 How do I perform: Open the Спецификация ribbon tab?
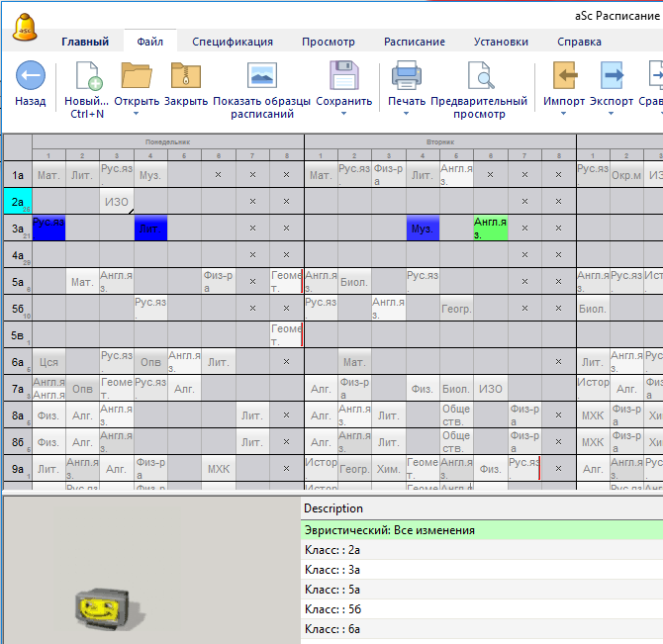pos(233,42)
